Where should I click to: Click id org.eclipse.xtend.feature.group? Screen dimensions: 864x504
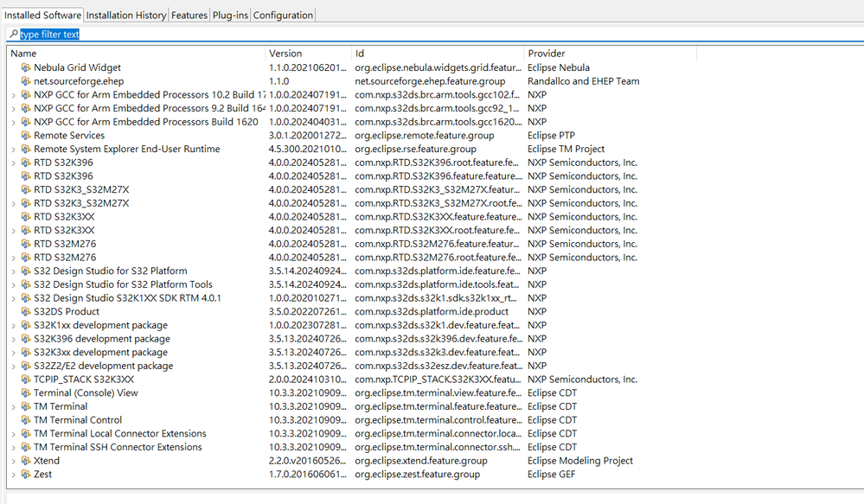(x=421, y=461)
